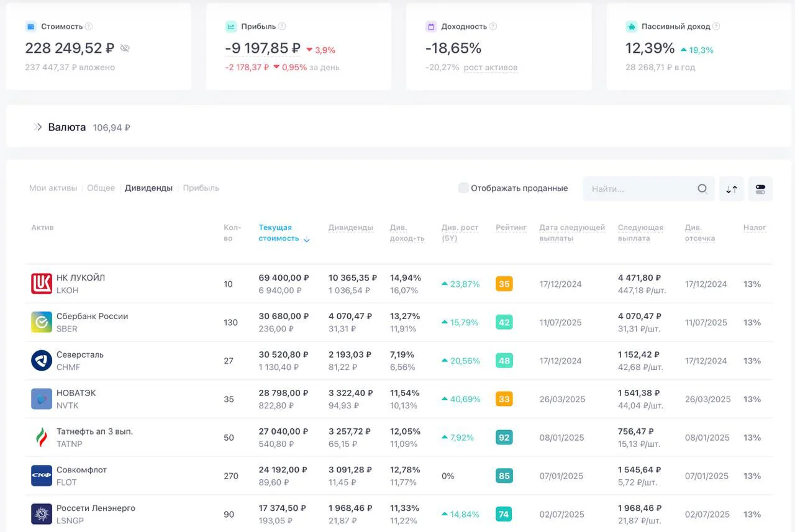The height and width of the screenshot is (532, 795).
Task: Click the piggy bank icon on Пассивный доход card
Action: 632,27
